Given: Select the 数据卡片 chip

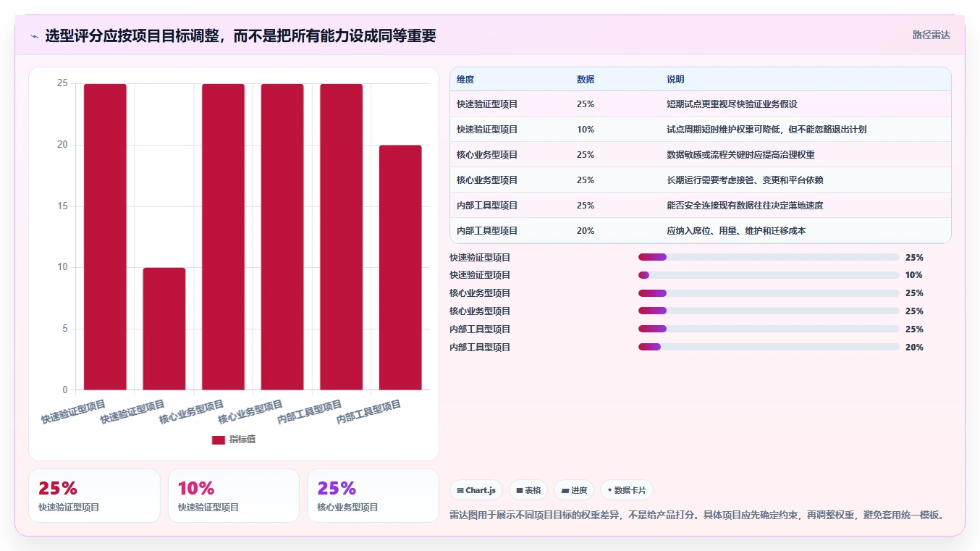Looking at the screenshot, I should (x=627, y=490).
